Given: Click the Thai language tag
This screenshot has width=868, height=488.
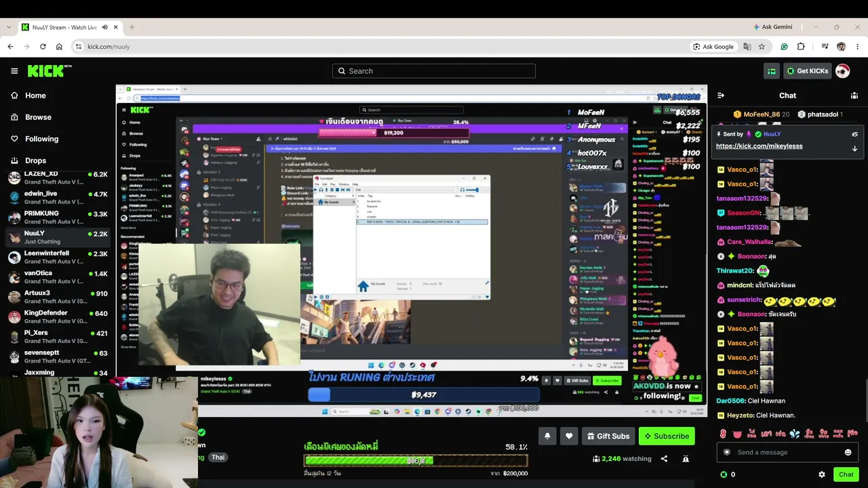Looking at the screenshot, I should coord(218,457).
